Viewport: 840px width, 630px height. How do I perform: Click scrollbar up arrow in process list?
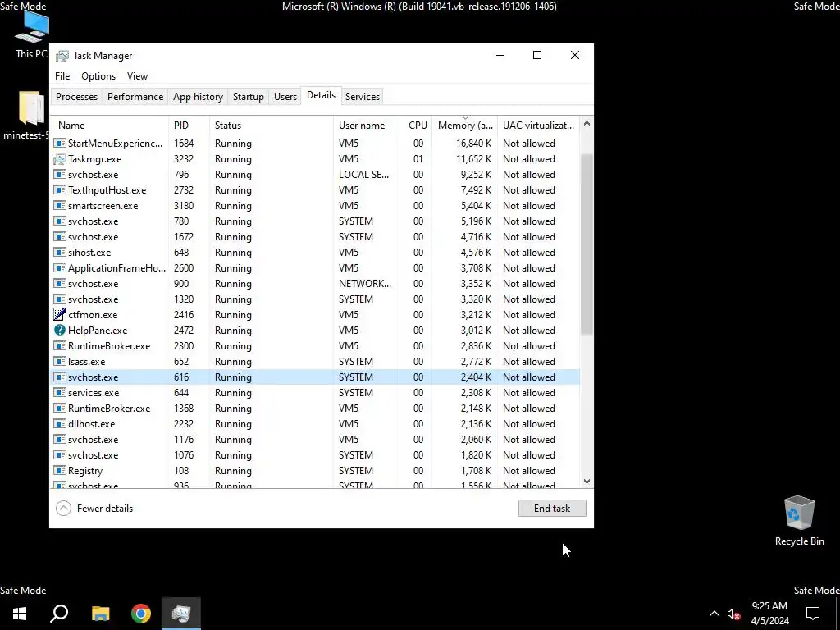click(x=587, y=124)
